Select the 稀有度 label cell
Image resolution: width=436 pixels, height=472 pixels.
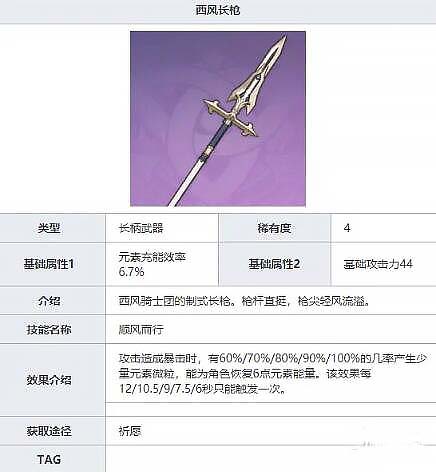pyautogui.click(x=275, y=228)
